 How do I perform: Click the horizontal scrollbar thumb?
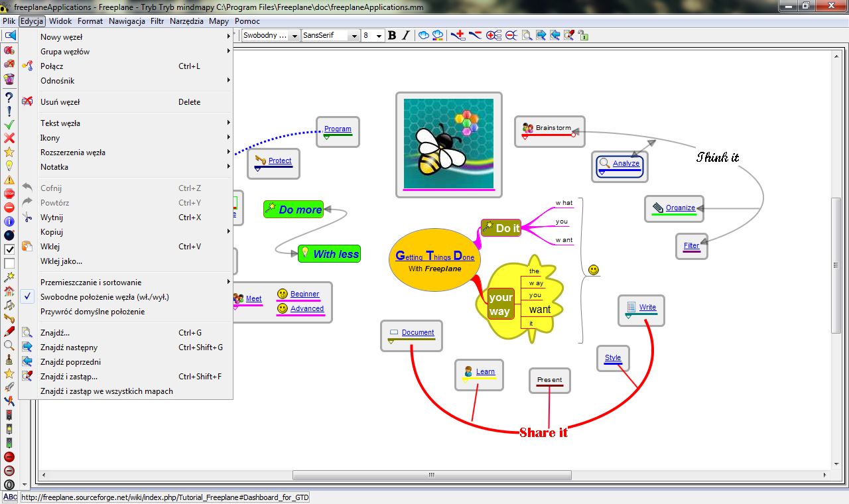[432, 475]
